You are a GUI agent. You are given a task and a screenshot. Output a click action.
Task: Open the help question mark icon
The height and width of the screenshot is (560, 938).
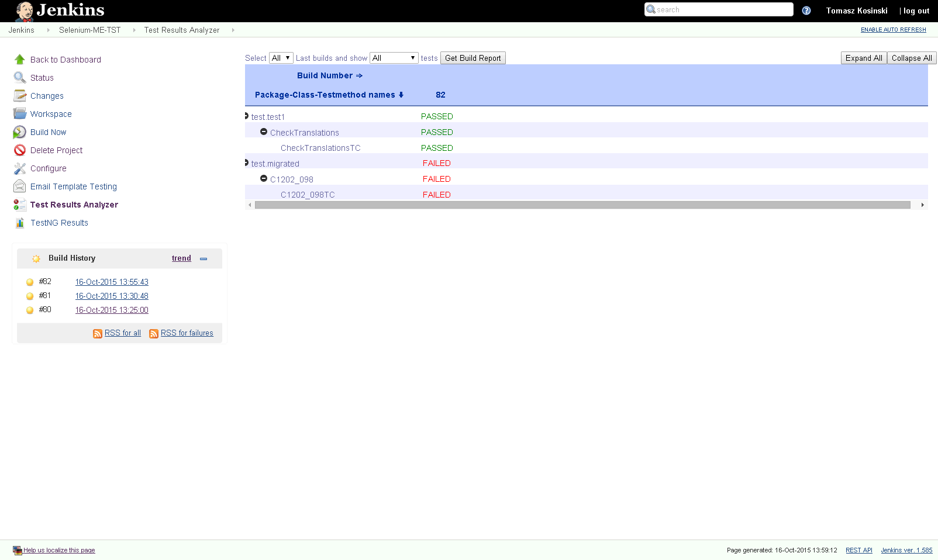pyautogui.click(x=806, y=11)
